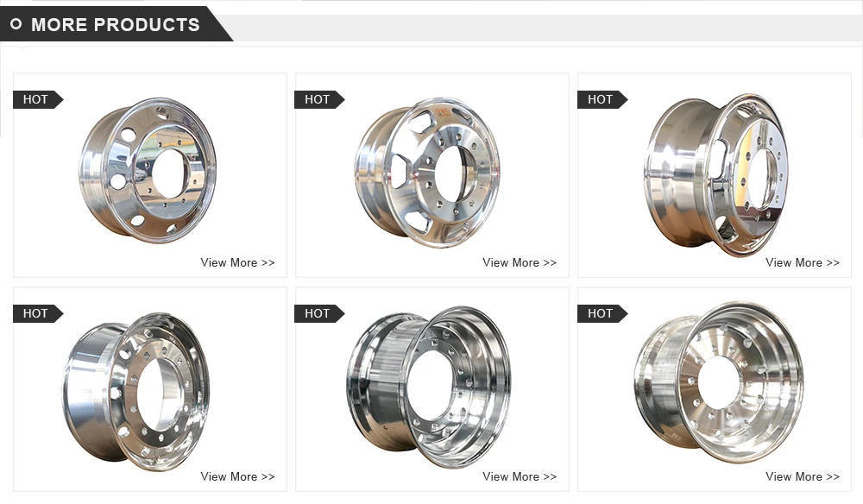Select the bottom-left polished wheel image
863x504 pixels.
coord(135,393)
